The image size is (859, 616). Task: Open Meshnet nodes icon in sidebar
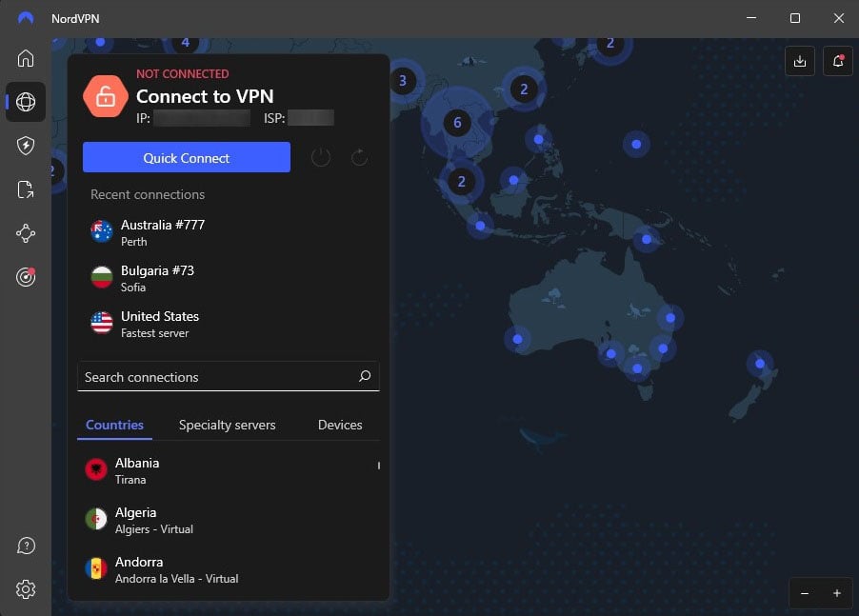[26, 233]
